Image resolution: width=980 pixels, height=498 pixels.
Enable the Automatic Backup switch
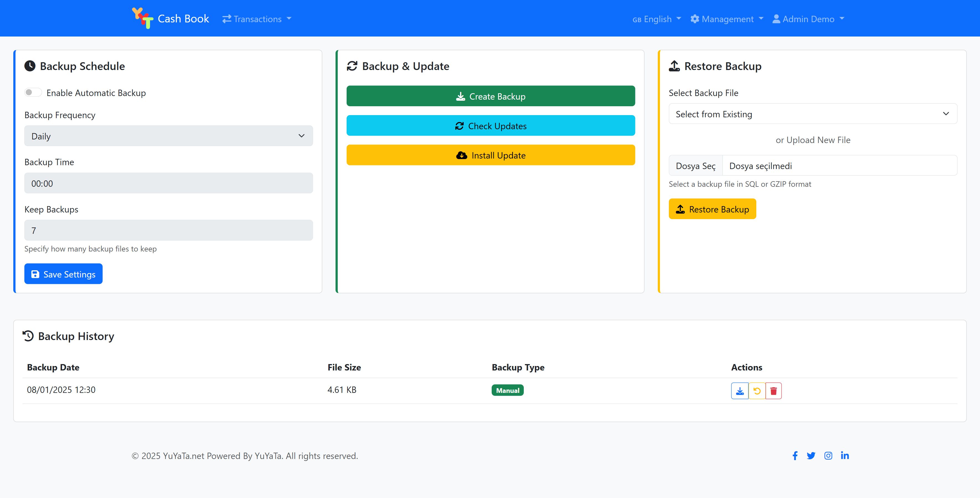pyautogui.click(x=33, y=92)
